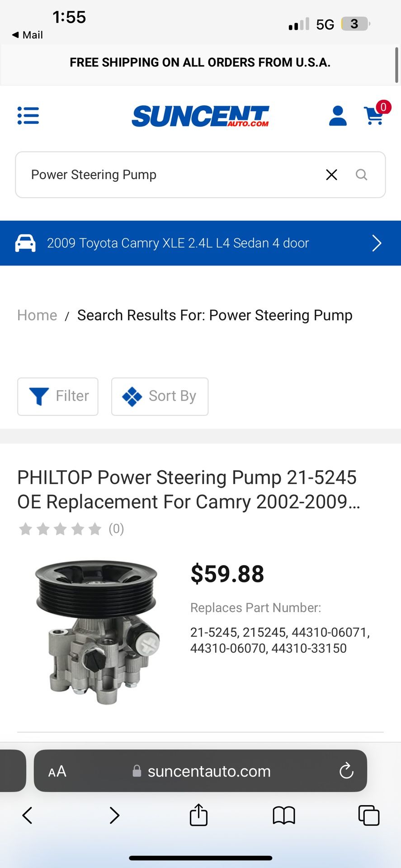Go back to the previous page

point(27,815)
